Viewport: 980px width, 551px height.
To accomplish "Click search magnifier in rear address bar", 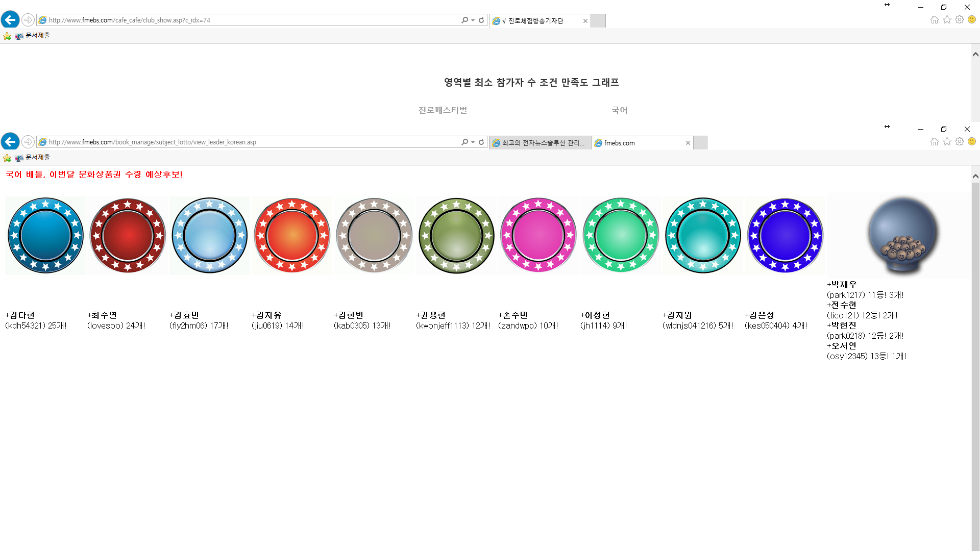I will tap(464, 20).
